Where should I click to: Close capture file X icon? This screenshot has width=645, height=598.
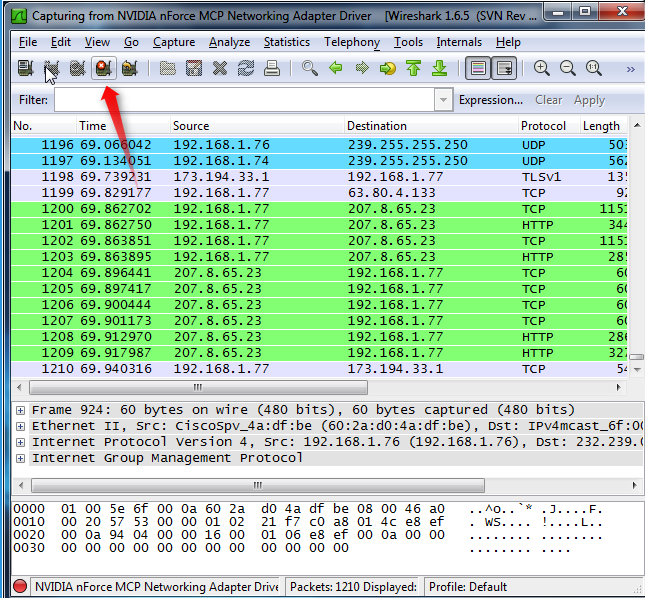220,68
